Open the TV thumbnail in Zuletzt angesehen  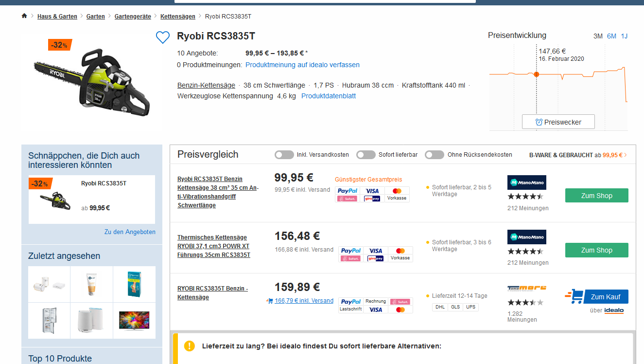click(x=134, y=320)
